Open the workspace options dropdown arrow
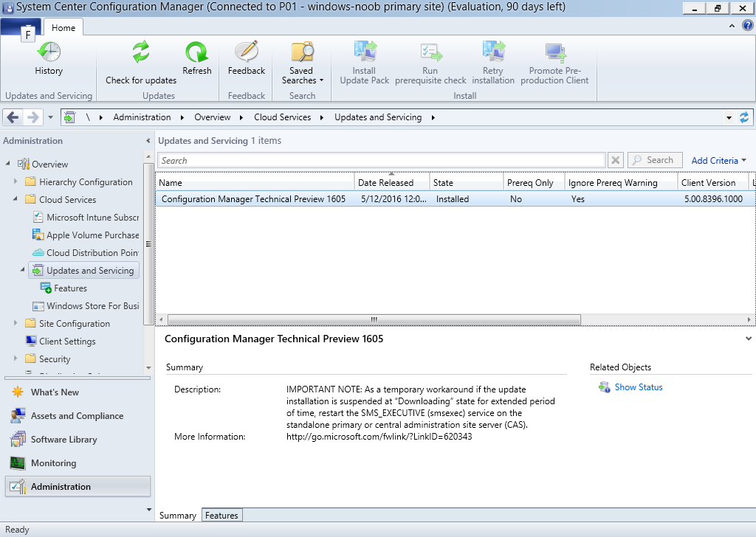756x537 pixels. [x=148, y=510]
